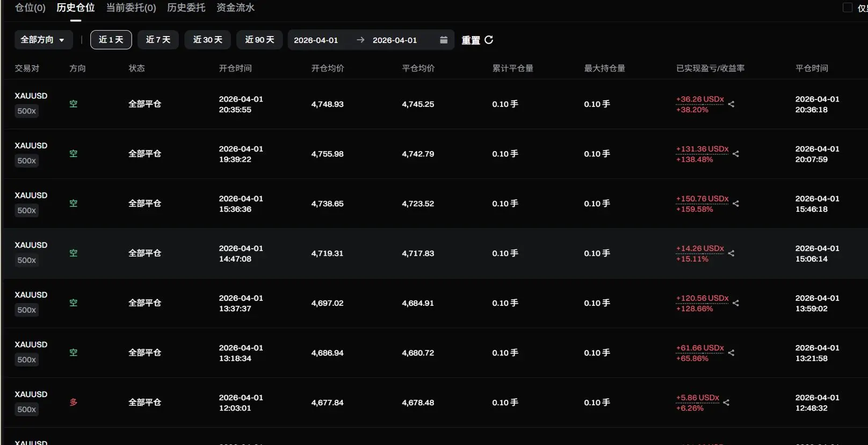Expand the 全部方向 direction dropdown
Screen dimensions: 868x445
43,40
